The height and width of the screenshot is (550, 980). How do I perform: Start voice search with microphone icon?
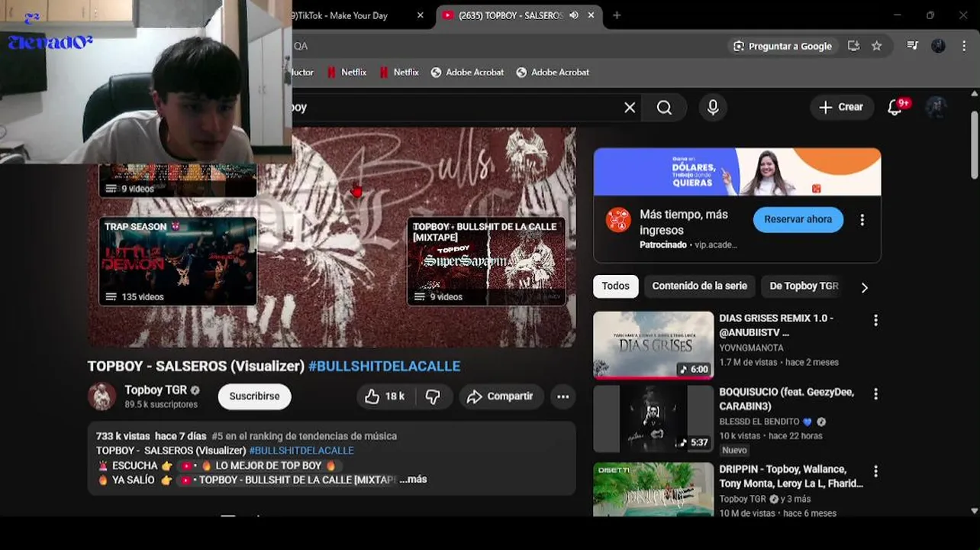click(x=713, y=108)
